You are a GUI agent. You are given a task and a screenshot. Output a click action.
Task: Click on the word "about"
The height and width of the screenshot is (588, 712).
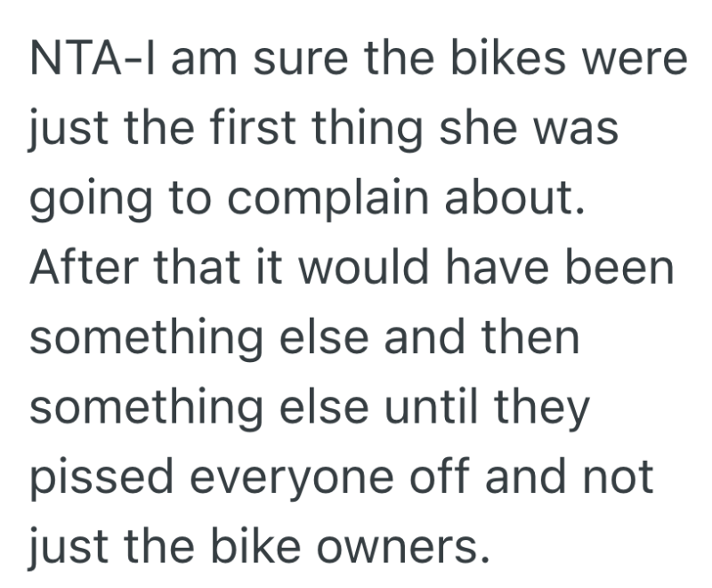pos(525,200)
